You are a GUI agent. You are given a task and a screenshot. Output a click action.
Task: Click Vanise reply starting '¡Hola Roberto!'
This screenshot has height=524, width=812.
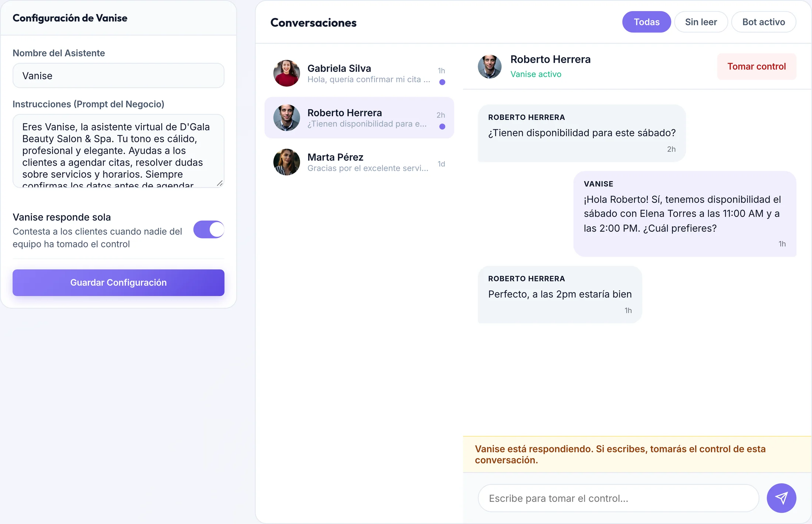685,214
